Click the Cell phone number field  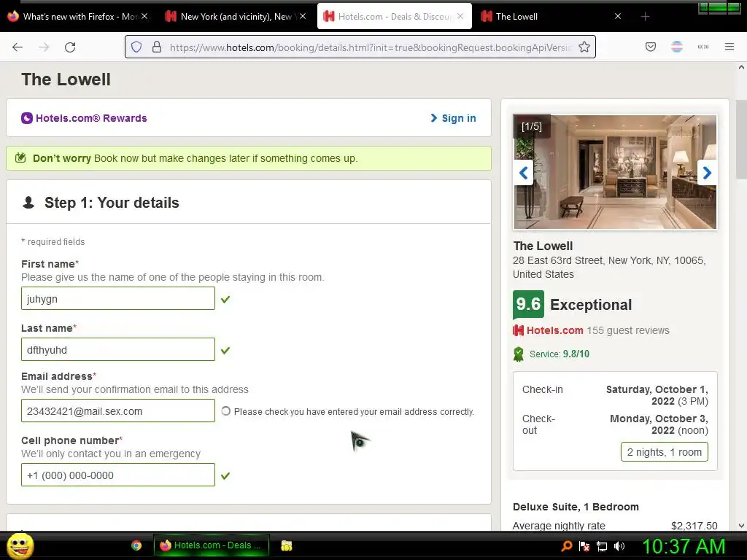click(x=118, y=475)
